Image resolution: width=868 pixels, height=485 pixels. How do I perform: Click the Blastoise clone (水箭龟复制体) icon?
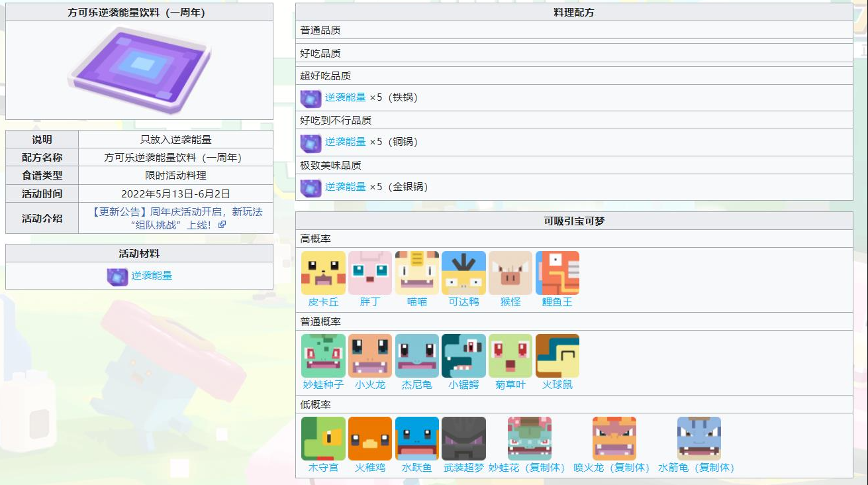tap(699, 439)
